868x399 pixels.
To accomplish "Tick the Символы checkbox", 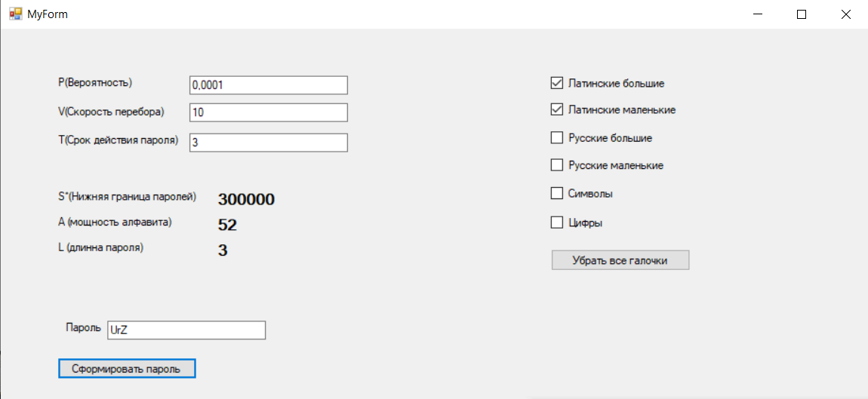I will (556, 194).
